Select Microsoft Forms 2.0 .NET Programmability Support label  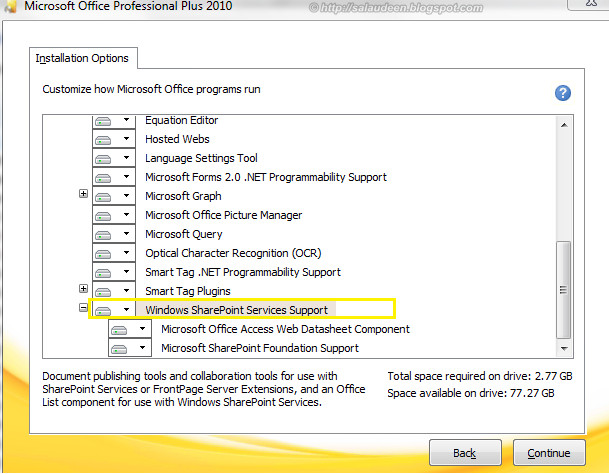pos(266,177)
